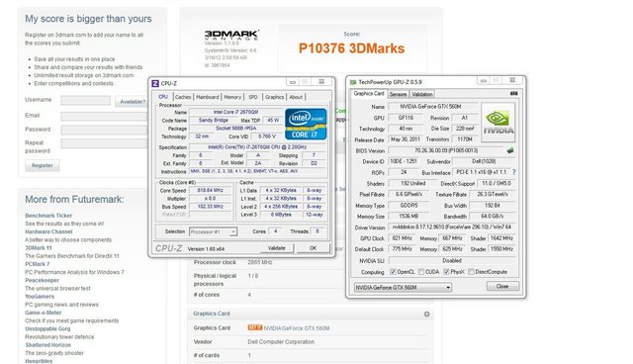Switch to the Mainboard tab

click(x=207, y=97)
